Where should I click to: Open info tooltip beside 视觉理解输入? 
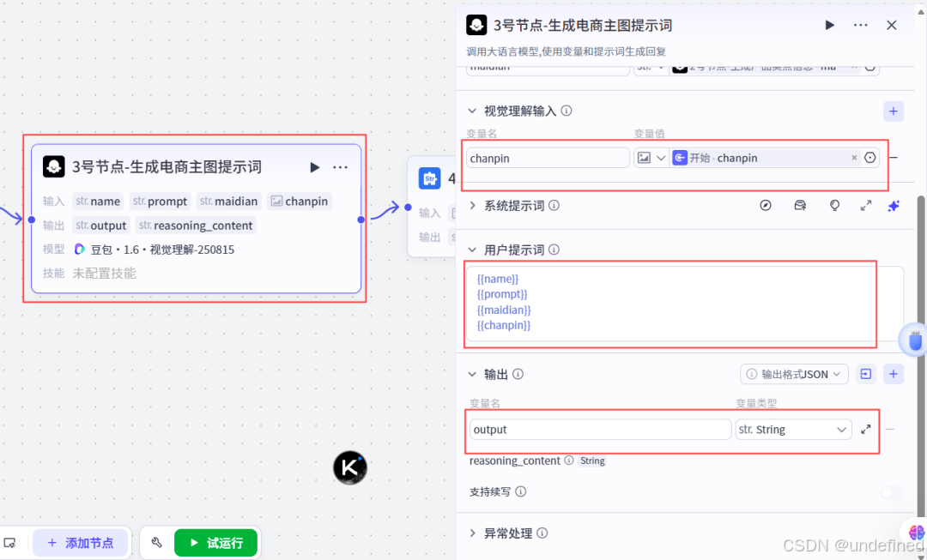566,111
